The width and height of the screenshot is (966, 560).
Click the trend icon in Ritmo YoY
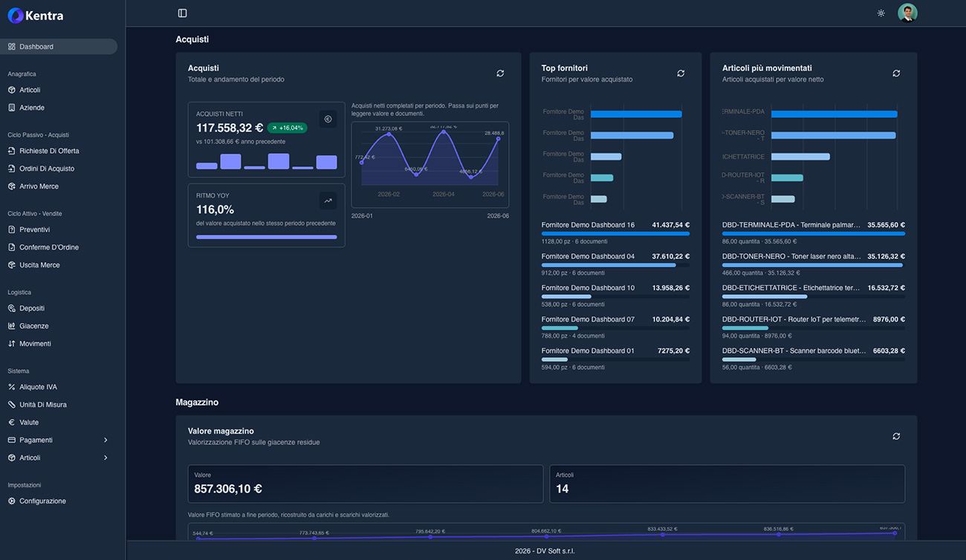pyautogui.click(x=328, y=201)
